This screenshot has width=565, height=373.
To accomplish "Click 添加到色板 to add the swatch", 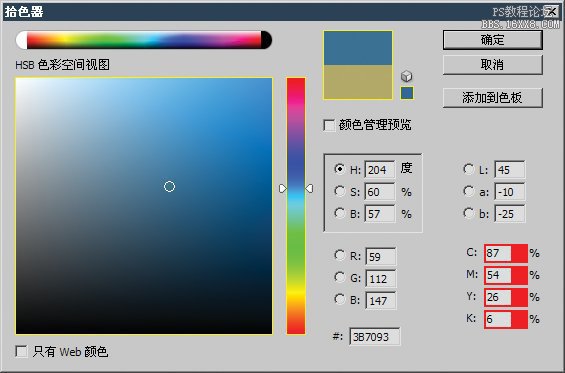I will point(493,98).
